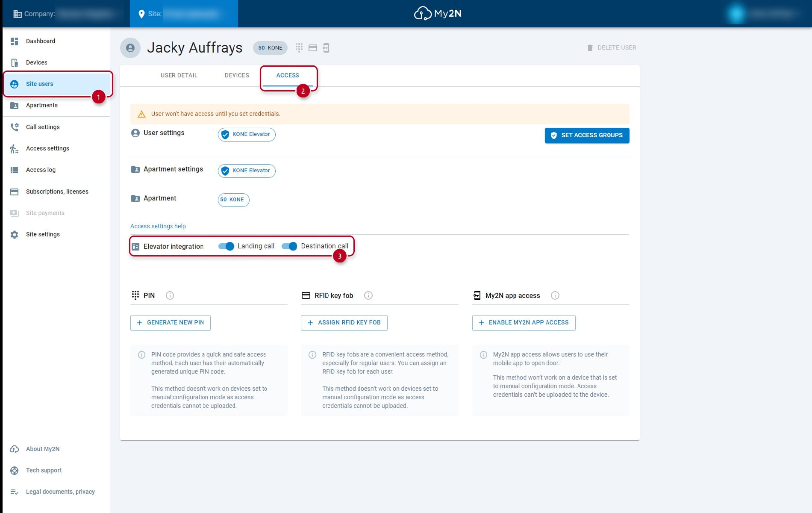Click the Legal documents checklist icon

click(15, 492)
